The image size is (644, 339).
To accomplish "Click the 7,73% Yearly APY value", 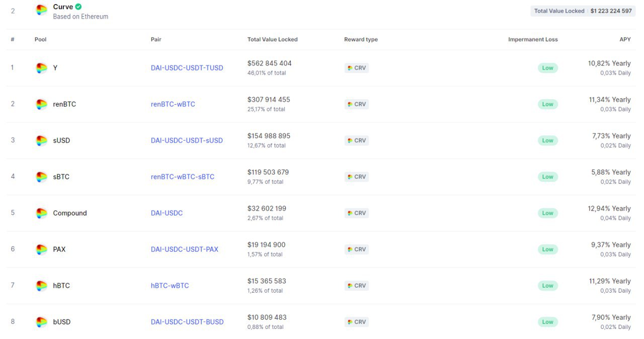I will coord(611,136).
